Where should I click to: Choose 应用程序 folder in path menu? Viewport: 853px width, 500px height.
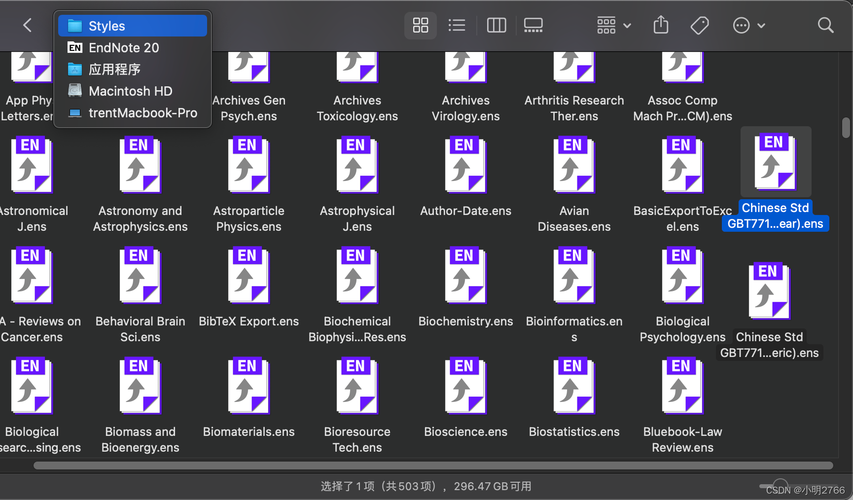pyautogui.click(x=132, y=69)
